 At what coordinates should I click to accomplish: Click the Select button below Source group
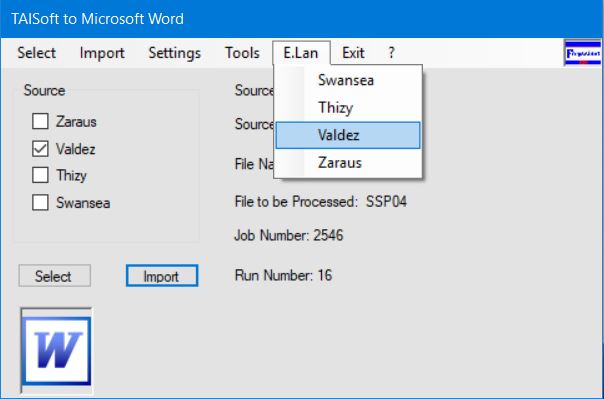pyautogui.click(x=55, y=276)
